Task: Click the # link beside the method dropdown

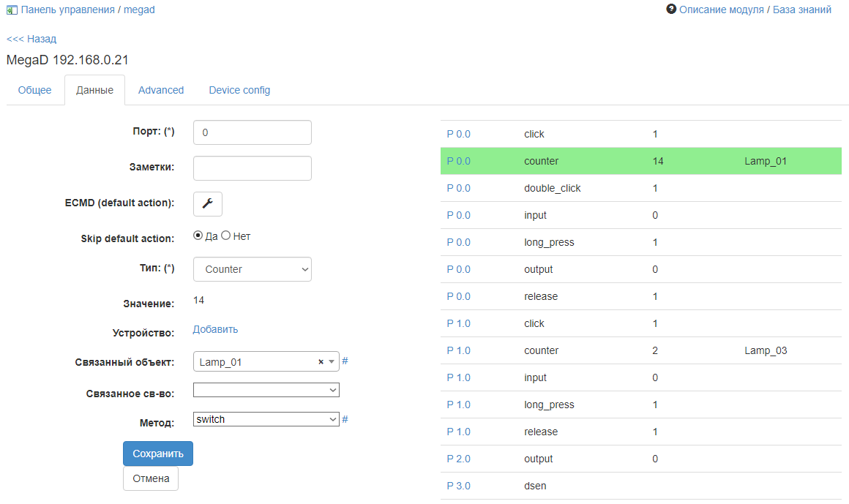Action: click(x=345, y=419)
